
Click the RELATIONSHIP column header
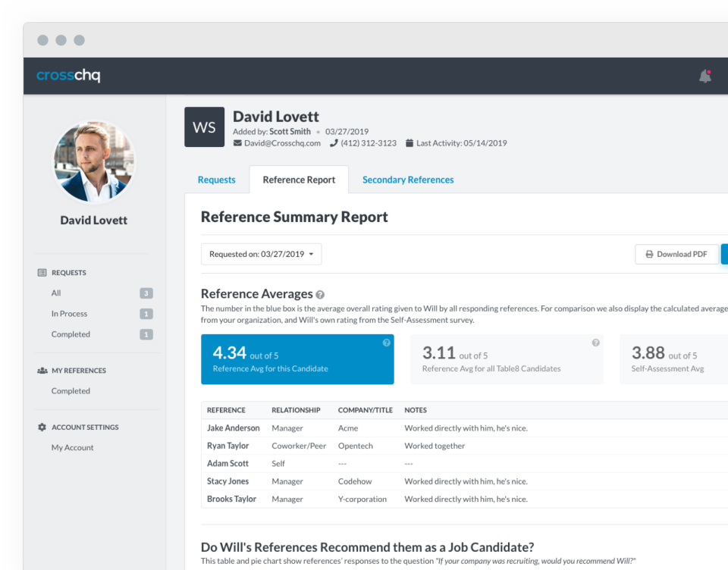pyautogui.click(x=296, y=410)
